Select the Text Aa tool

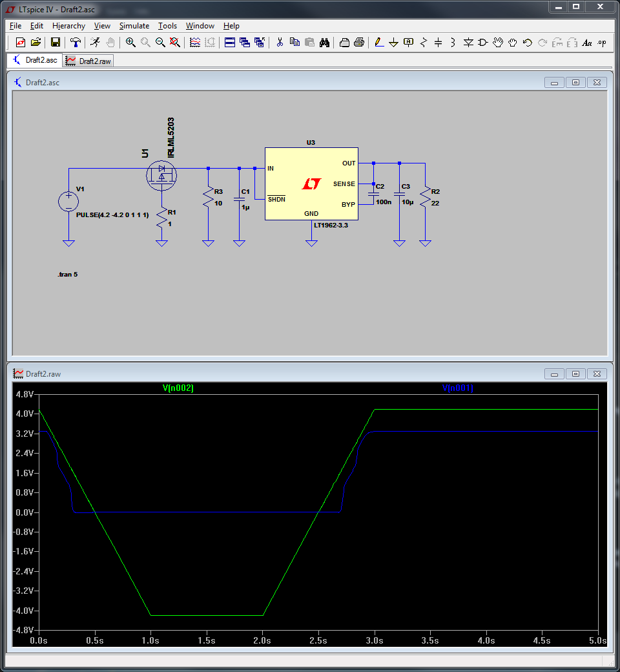click(587, 42)
